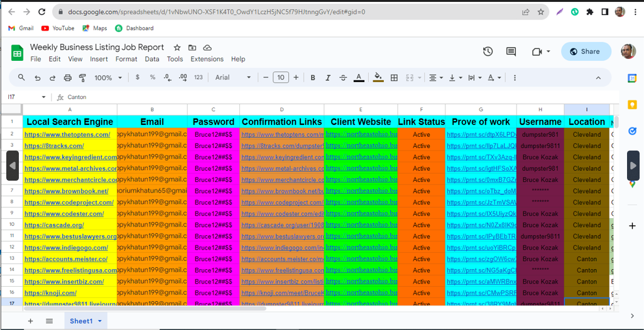This screenshot has height=330, width=644.
Task: Open more number formats 123
Action: point(199,77)
